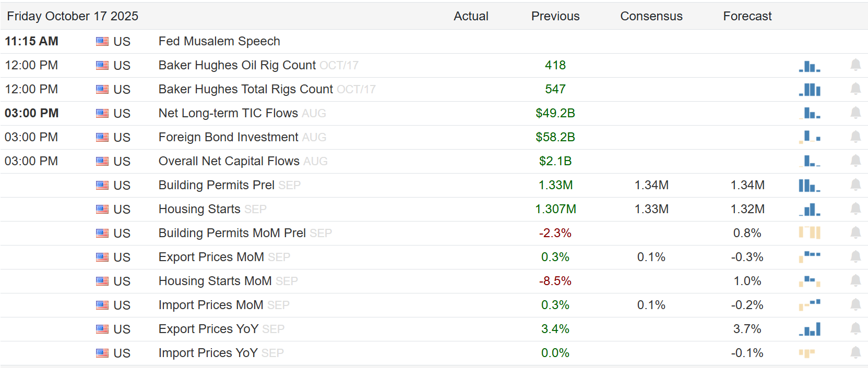Click the US country link for Import Prices YoY
The width and height of the screenshot is (868, 368).
(122, 353)
